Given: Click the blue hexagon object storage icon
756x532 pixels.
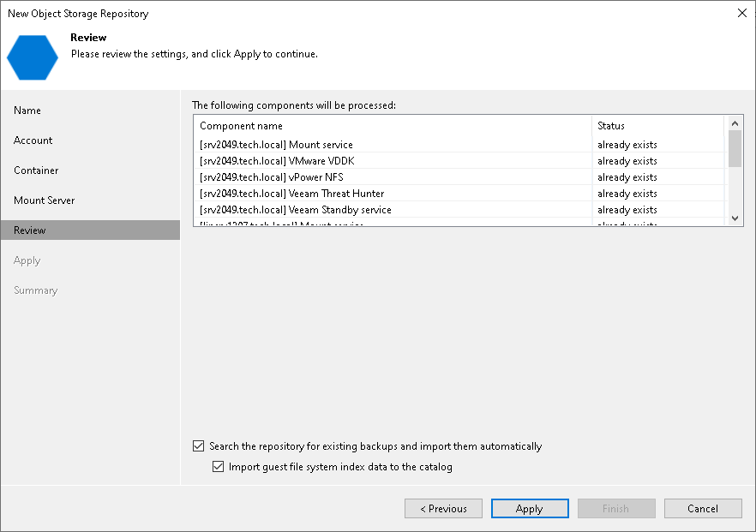Looking at the screenshot, I should click(33, 57).
